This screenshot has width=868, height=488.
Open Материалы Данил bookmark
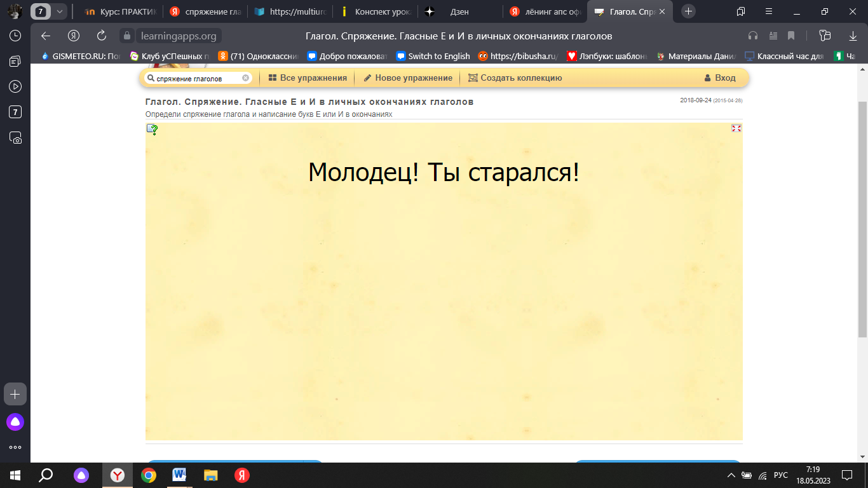click(695, 56)
